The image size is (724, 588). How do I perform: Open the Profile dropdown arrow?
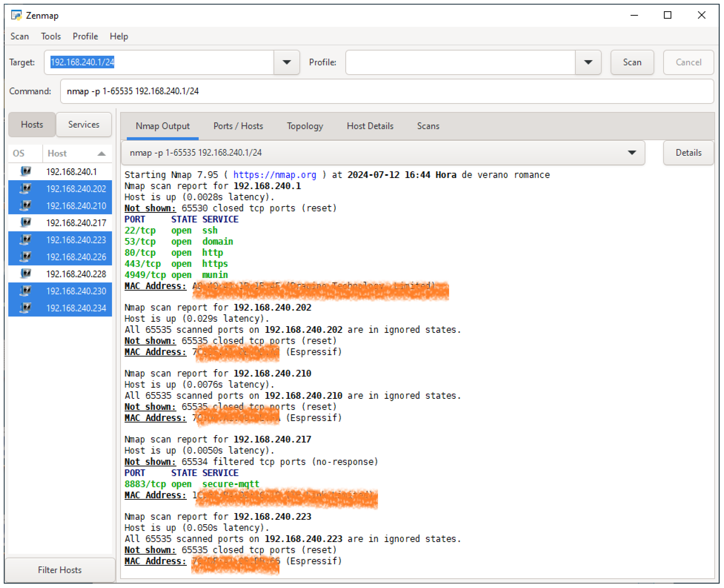click(x=588, y=62)
